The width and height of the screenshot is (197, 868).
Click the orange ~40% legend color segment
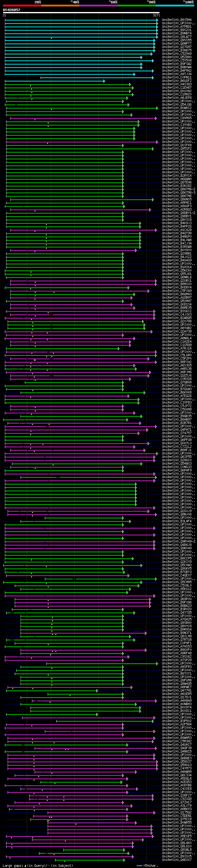click(x=60, y=6)
